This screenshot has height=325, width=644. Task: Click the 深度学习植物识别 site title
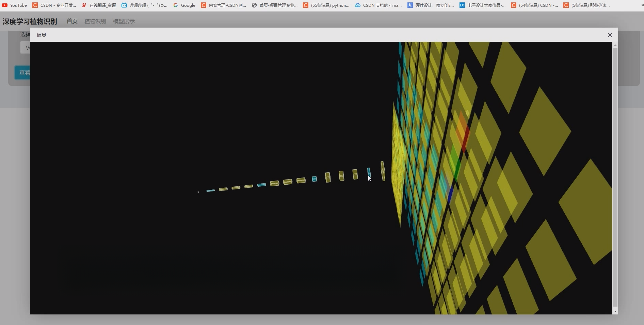[30, 21]
